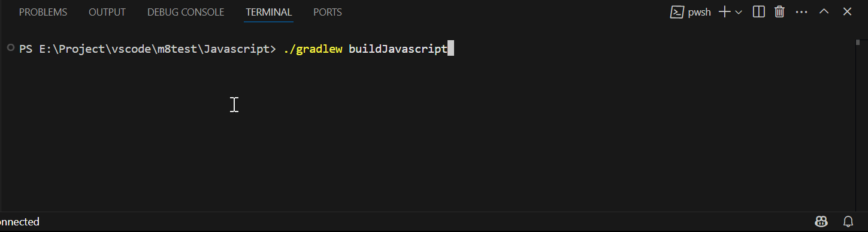Click the terminal scrollbar thumb
Screen dimensions: 868x232
click(858, 43)
